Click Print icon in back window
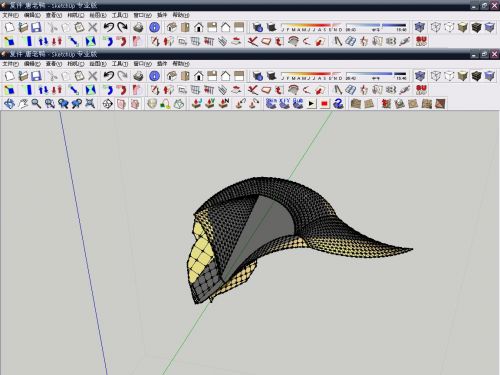500x375 pixels. (138, 27)
